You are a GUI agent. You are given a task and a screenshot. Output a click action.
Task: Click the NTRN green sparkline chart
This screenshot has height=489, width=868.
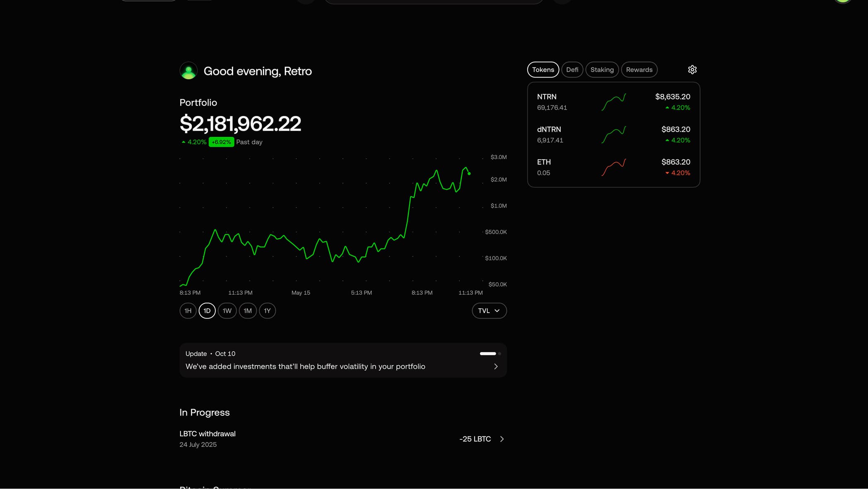point(613,102)
